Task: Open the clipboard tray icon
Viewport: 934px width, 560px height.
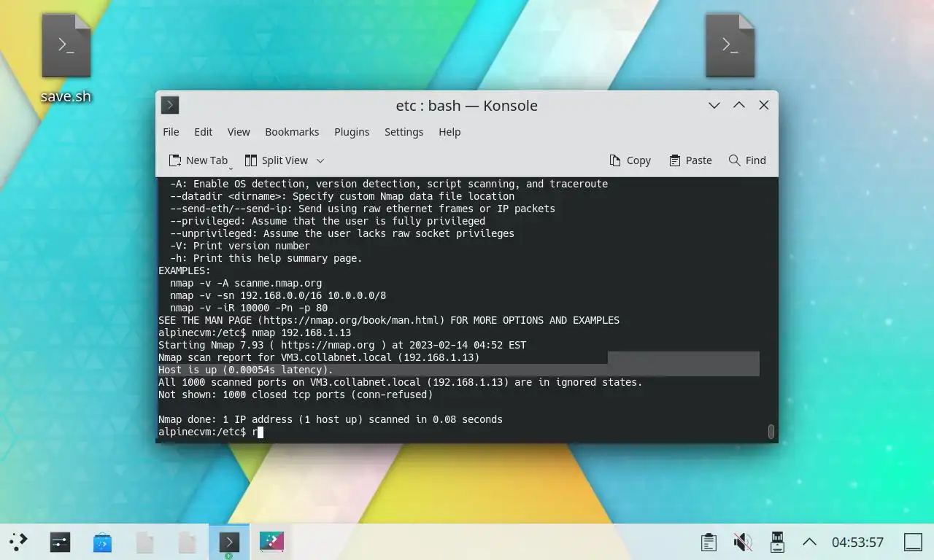Action: coord(708,542)
